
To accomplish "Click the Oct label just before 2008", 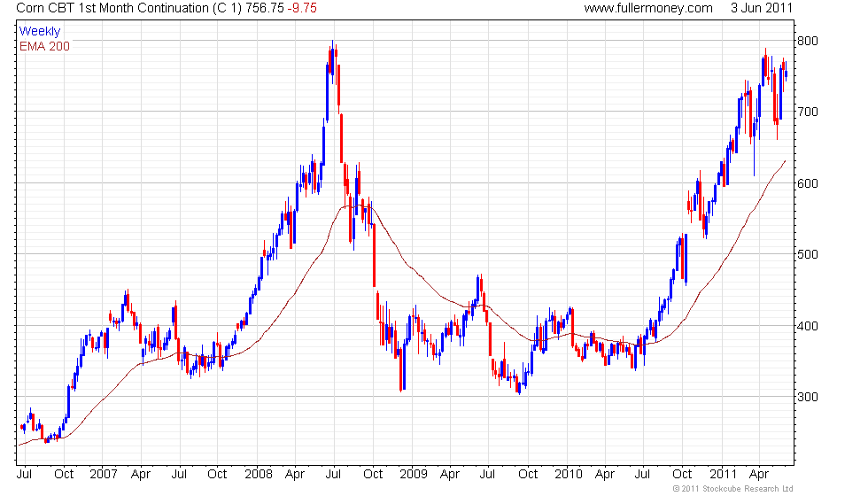I will click(217, 474).
